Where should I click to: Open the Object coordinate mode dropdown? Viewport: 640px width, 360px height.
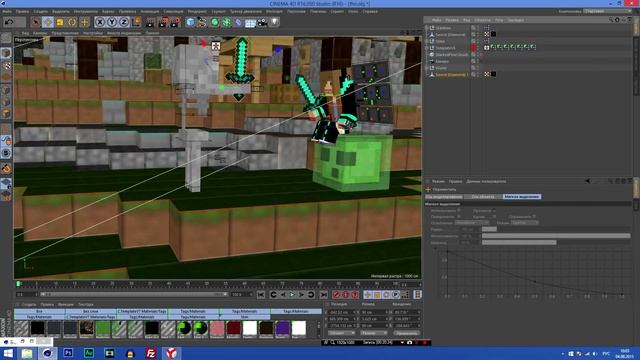[x=341, y=333]
